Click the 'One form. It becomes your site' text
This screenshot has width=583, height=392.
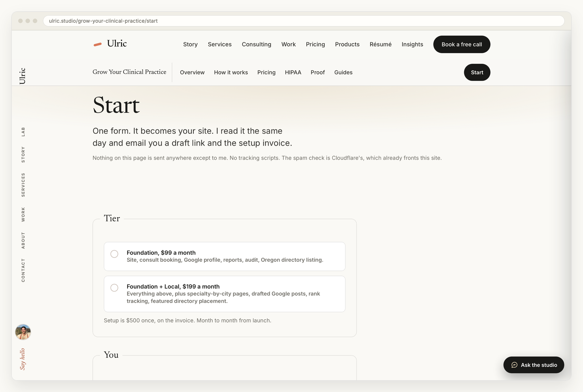click(192, 137)
